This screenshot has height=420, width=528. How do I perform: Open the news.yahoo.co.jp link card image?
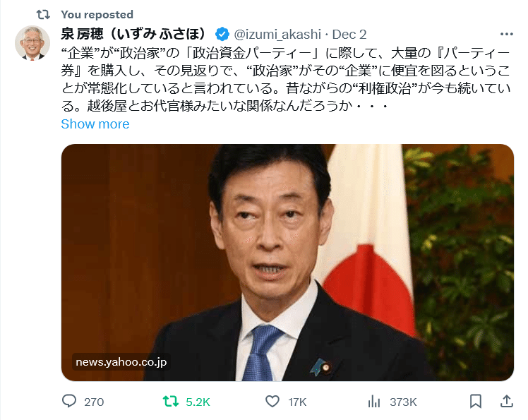(x=287, y=263)
